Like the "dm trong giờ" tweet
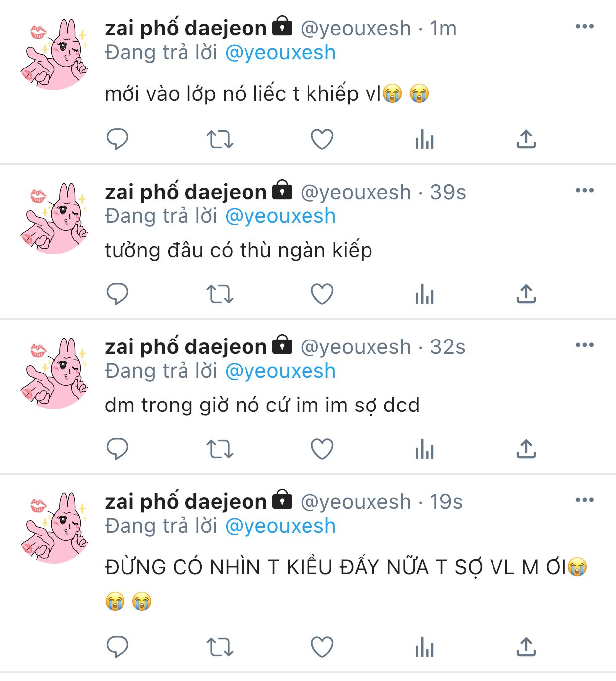This screenshot has height=681, width=616. pyautogui.click(x=322, y=449)
